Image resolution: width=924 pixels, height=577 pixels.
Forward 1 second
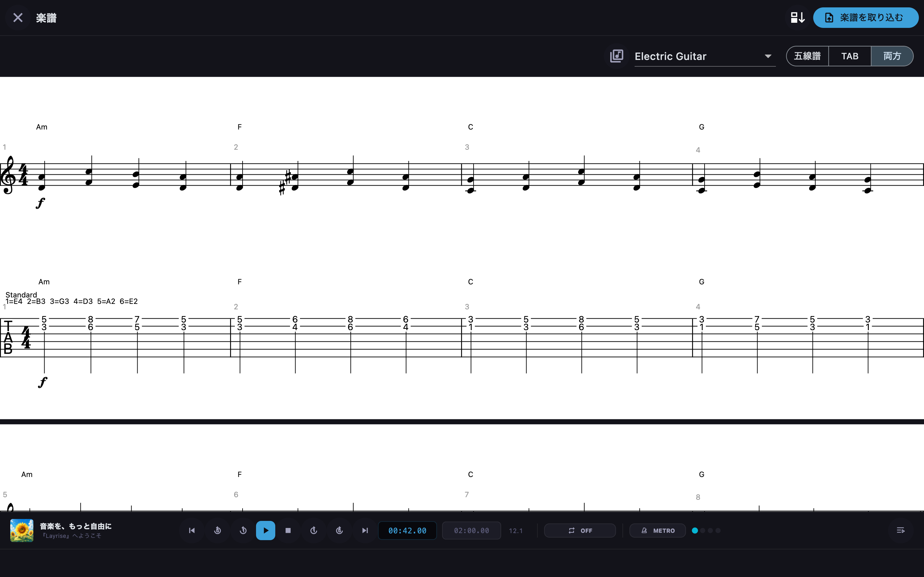[314, 531]
